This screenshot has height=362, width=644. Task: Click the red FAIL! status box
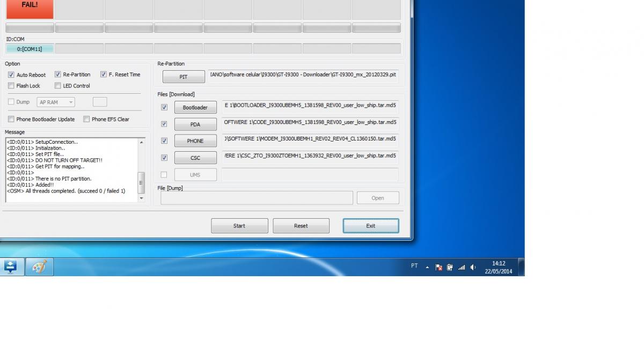30,8
